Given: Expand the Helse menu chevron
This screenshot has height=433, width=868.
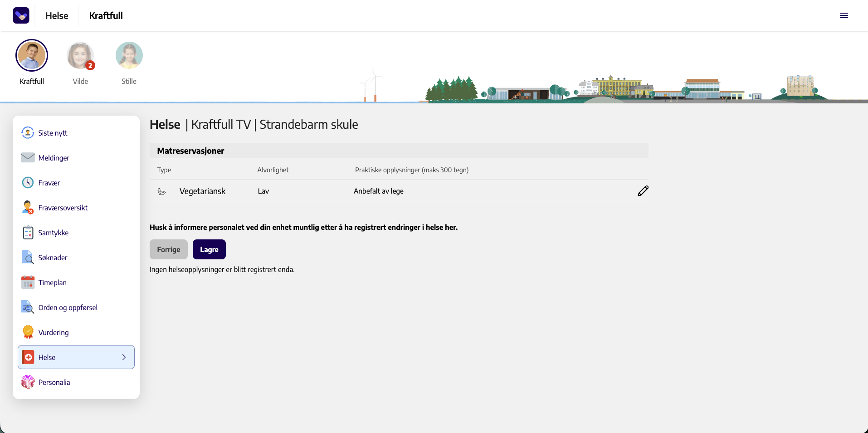Looking at the screenshot, I should tap(124, 357).
